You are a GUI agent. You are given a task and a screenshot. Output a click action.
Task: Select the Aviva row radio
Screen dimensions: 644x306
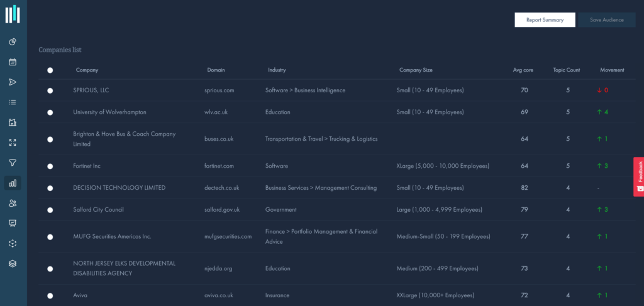pyautogui.click(x=50, y=296)
